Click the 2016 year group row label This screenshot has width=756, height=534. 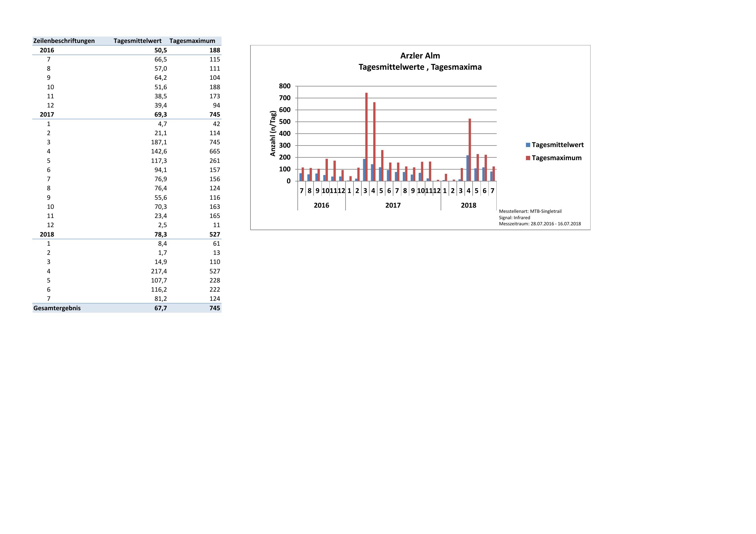47,50
